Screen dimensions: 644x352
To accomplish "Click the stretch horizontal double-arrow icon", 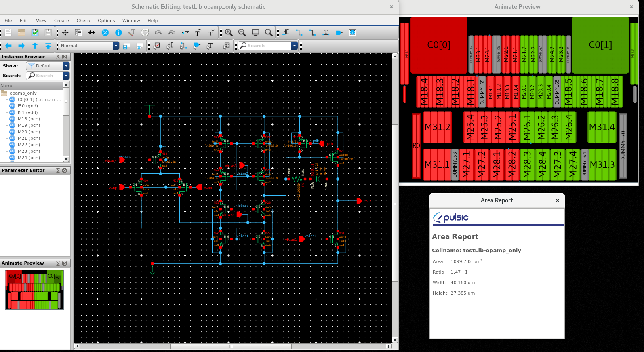I will 92,33.
